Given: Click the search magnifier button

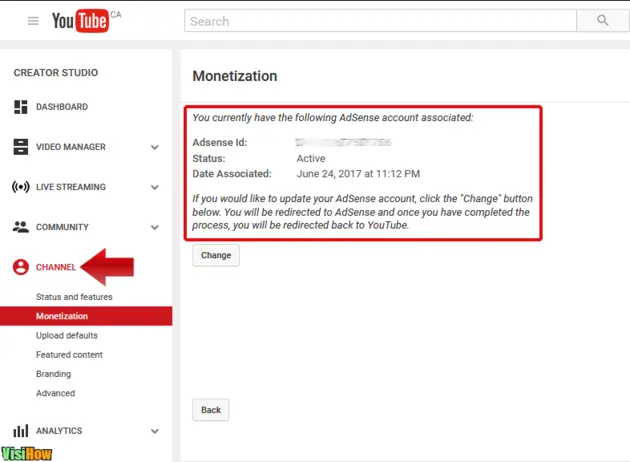Looking at the screenshot, I should [602, 20].
